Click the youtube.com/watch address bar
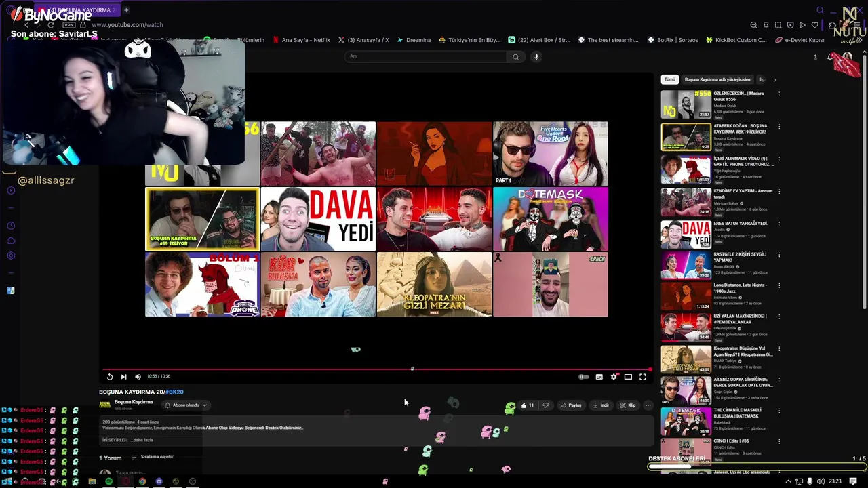The image size is (868, 488). [127, 25]
